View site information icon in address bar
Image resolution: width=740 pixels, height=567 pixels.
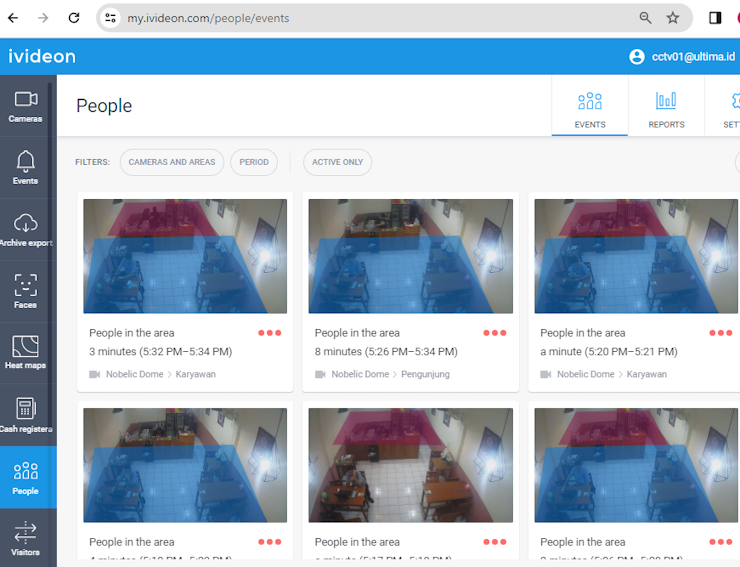[110, 18]
